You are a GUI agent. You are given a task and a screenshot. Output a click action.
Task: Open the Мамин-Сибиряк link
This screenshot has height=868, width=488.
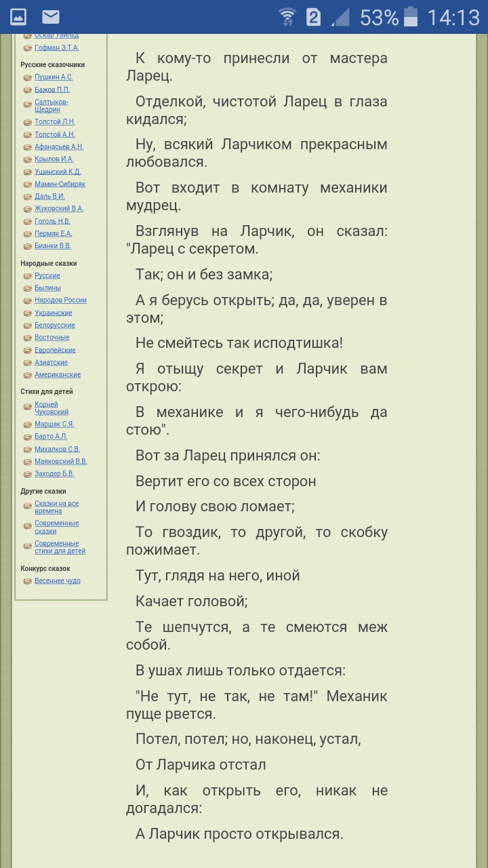60,184
